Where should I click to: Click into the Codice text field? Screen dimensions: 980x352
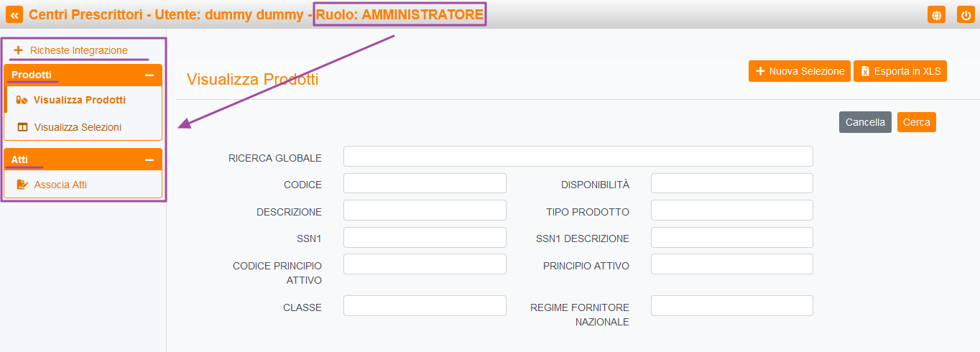click(x=425, y=183)
